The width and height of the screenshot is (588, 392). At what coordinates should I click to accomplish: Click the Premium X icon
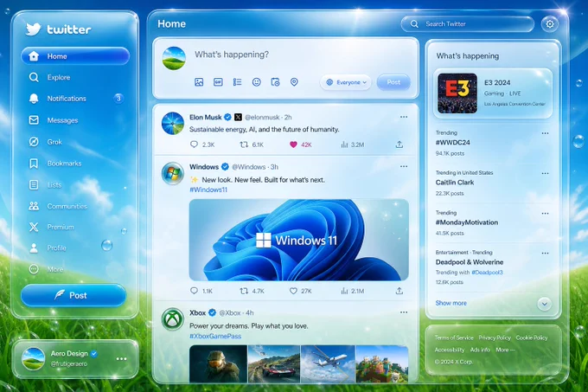(x=34, y=227)
